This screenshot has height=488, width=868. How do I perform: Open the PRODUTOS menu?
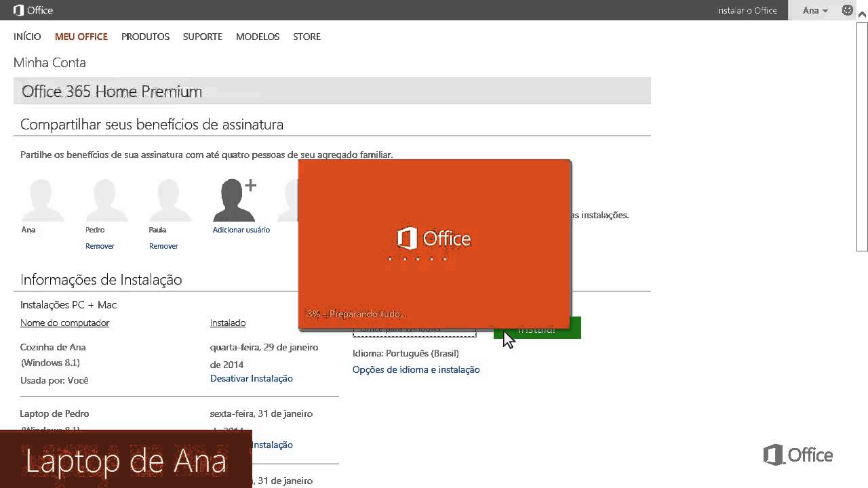[145, 37]
